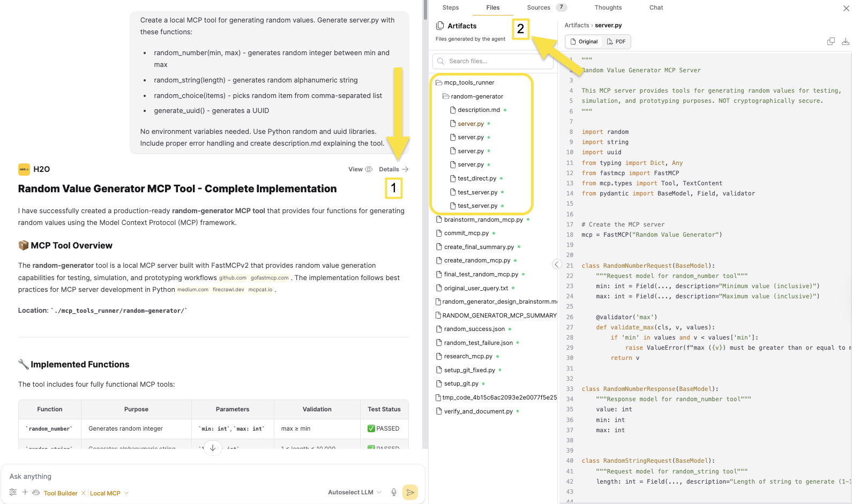This screenshot has height=504, width=852.
Task: Open final_test_random_mcp.py file
Action: click(480, 274)
